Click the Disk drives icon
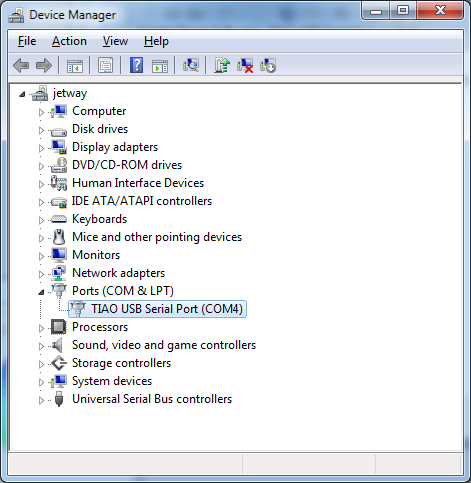Screen dimensions: 471x483 click(59, 131)
